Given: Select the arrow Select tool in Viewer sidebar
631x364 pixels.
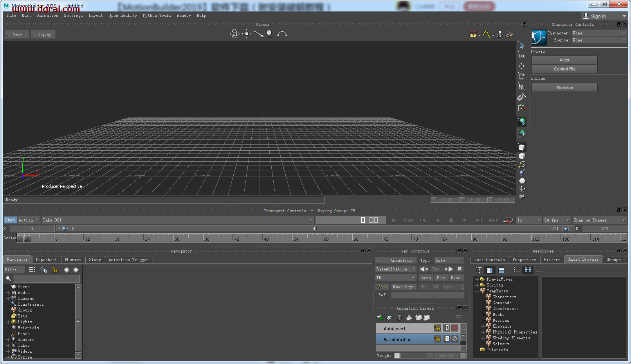Looking at the screenshot, I should tap(521, 45).
